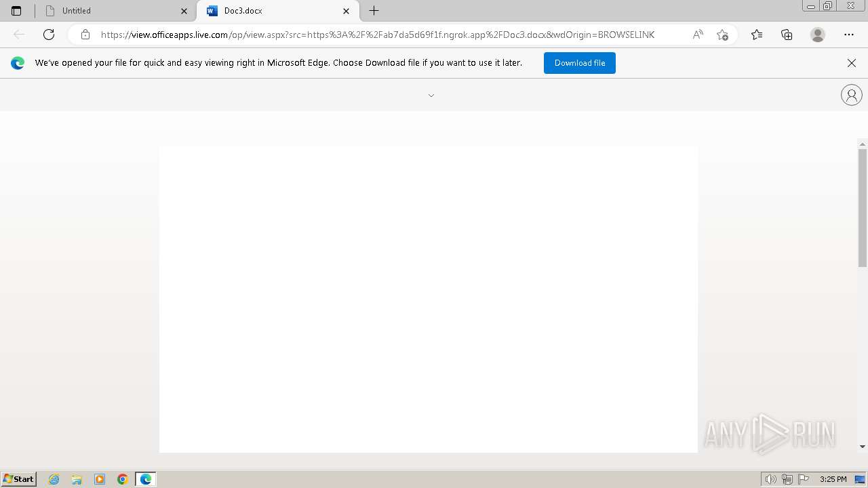Add this page to favorites
Viewport: 868px width, 488px height.
[722, 35]
